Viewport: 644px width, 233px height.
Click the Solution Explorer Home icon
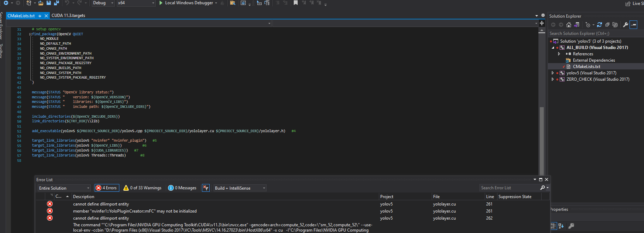click(568, 25)
